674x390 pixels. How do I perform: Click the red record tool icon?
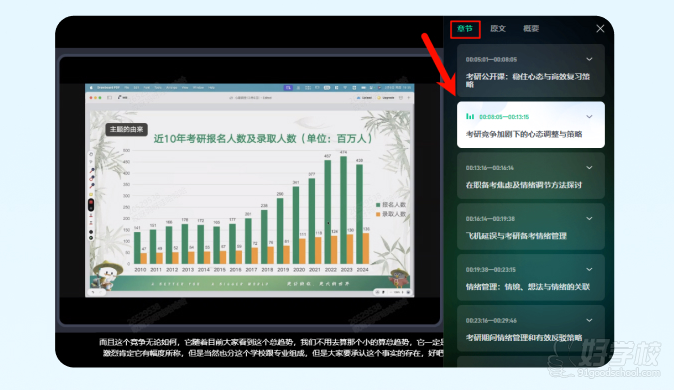click(91, 203)
